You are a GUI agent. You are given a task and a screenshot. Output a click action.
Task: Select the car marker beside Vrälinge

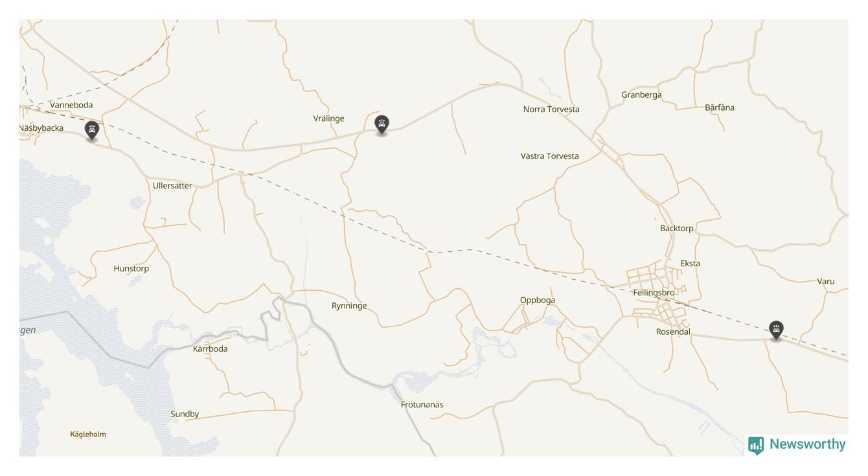382,124
